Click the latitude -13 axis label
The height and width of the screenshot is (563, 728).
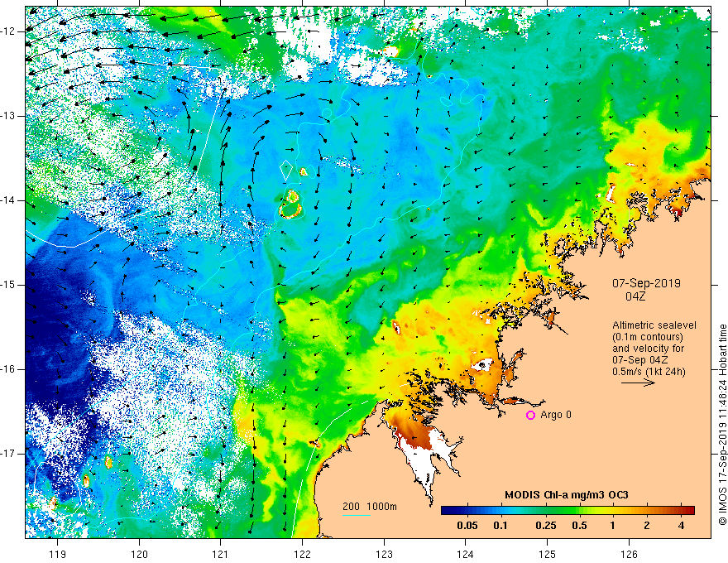[9, 116]
